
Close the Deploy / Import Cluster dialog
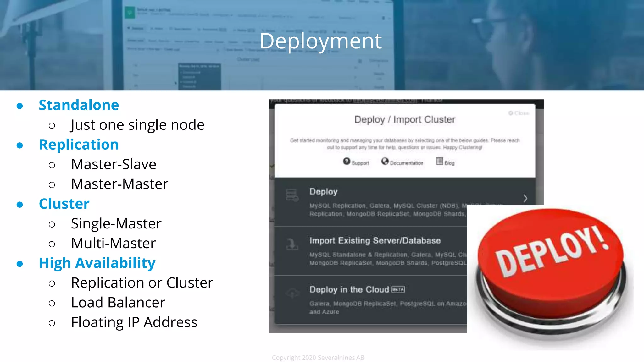pos(519,113)
